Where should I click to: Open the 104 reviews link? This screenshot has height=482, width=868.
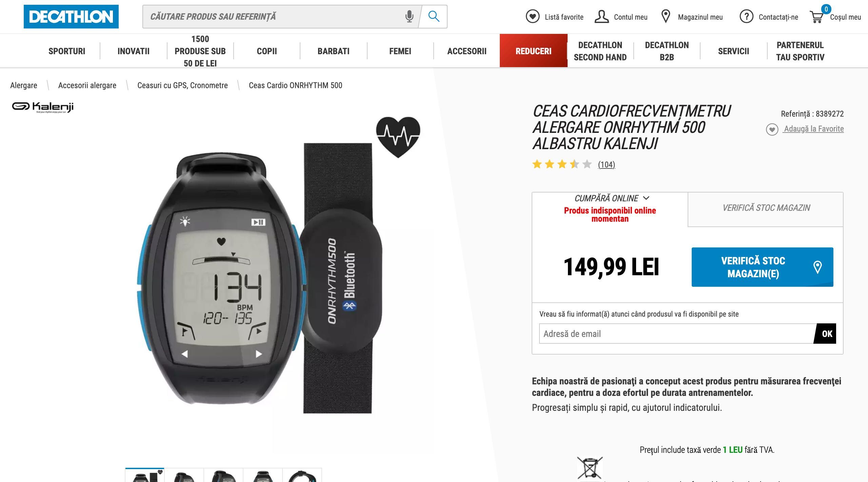tap(606, 165)
